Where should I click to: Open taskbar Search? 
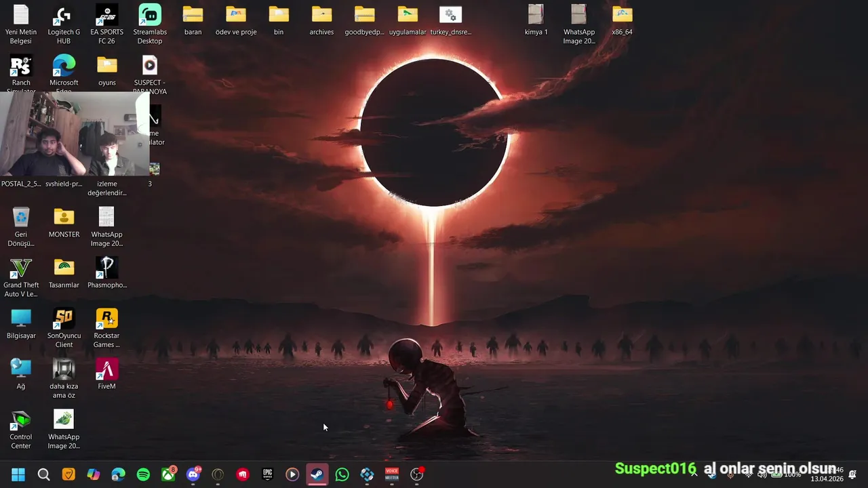pyautogui.click(x=43, y=474)
